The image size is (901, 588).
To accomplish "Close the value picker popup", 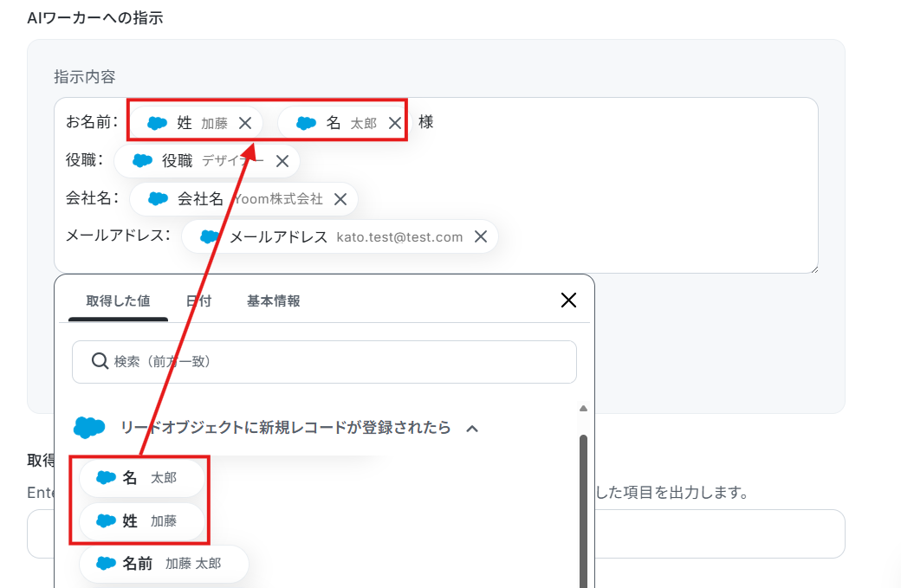I will 568,300.
